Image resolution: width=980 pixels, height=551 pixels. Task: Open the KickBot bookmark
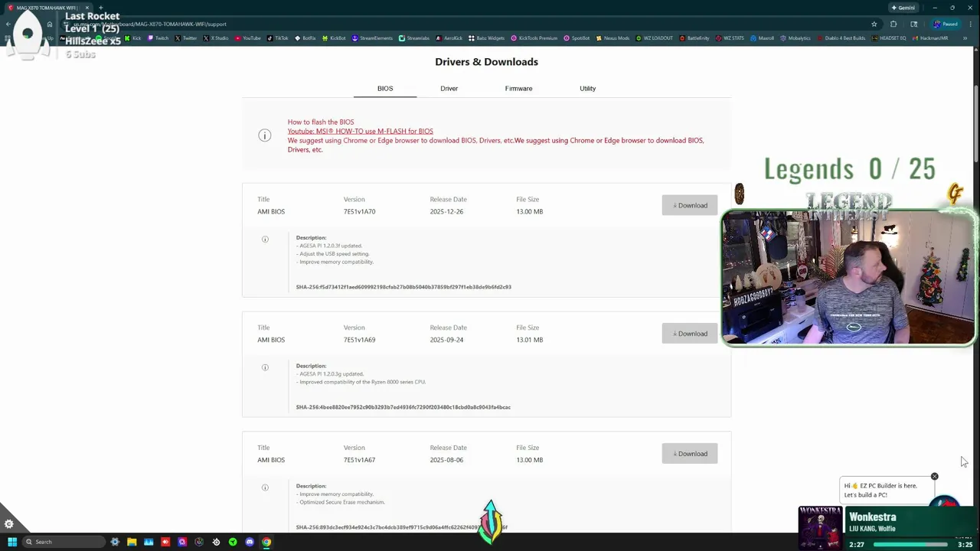coord(334,38)
